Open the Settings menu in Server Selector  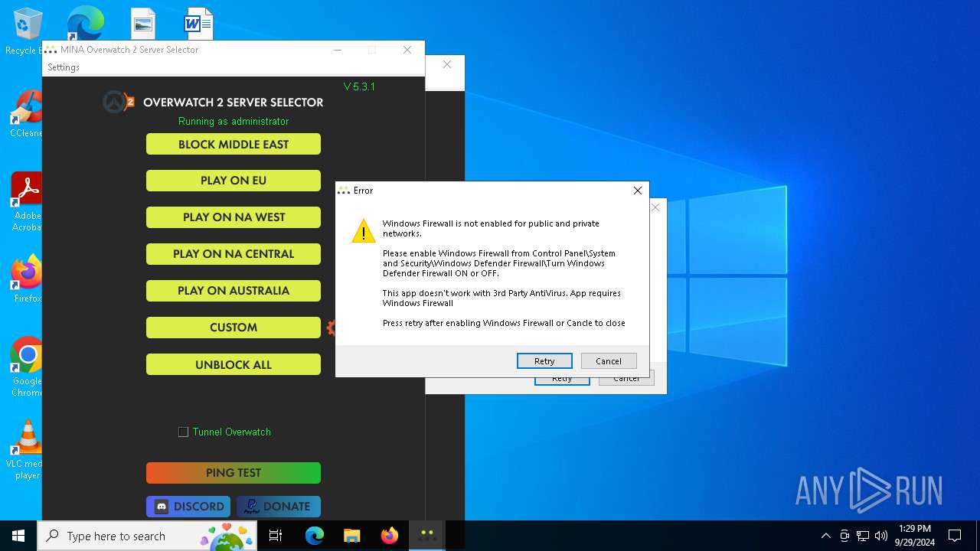point(64,67)
